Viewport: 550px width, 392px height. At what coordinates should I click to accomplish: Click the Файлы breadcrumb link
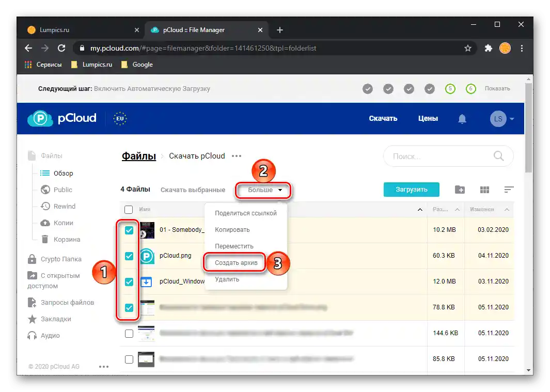[139, 156]
